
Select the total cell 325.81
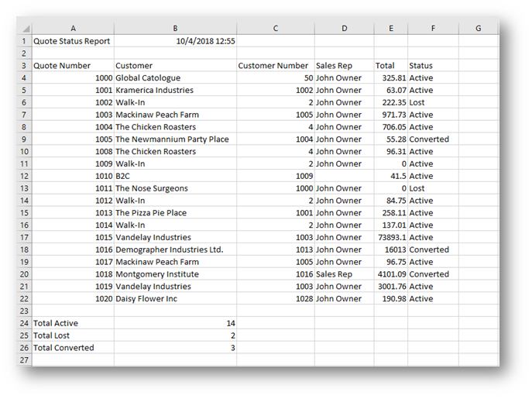391,77
